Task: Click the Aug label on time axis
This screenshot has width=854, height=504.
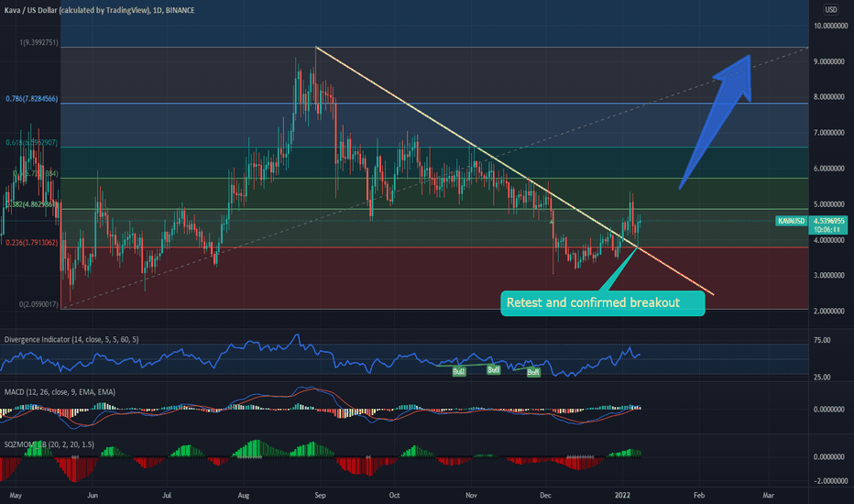Action: [244, 495]
